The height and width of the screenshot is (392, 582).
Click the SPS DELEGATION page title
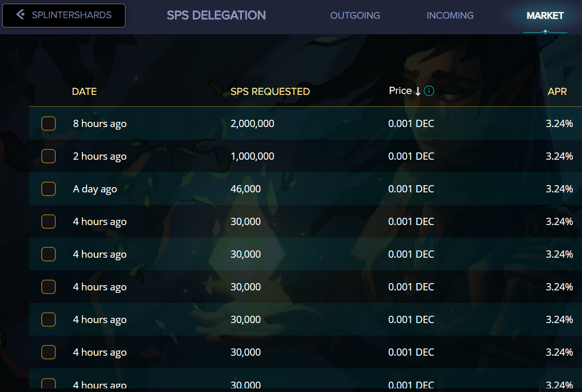tap(216, 16)
